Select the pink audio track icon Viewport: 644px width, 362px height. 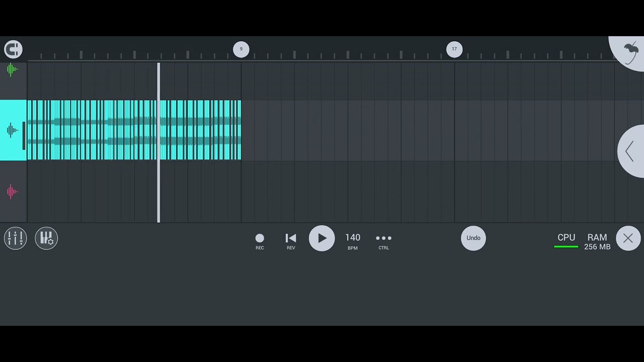point(12,192)
